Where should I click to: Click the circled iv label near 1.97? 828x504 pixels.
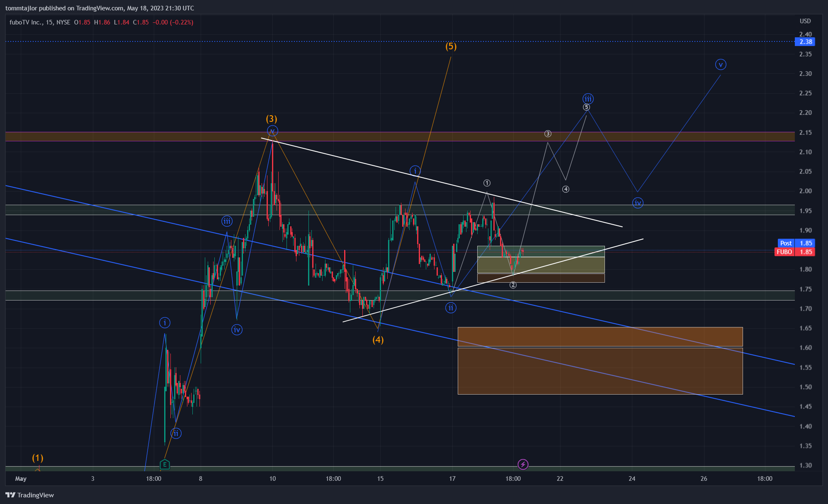click(638, 203)
